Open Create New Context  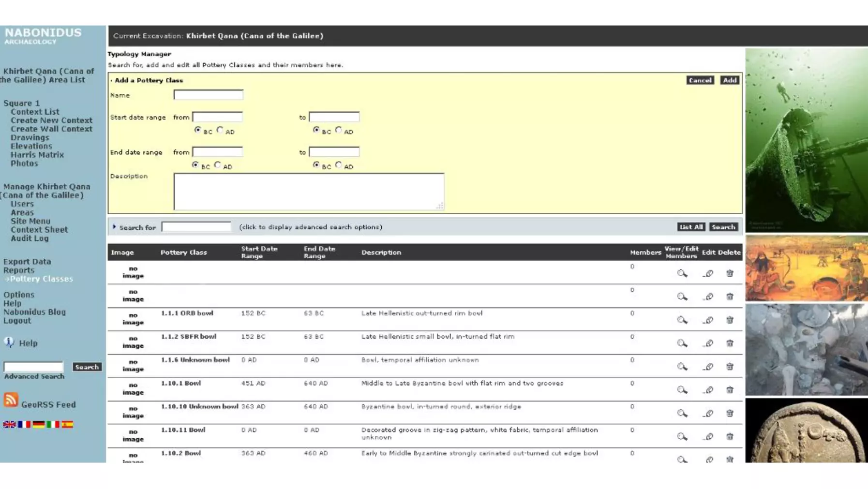point(51,120)
